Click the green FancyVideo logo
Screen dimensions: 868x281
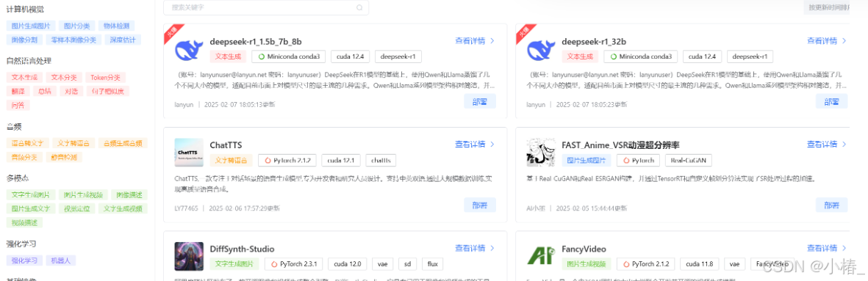point(540,256)
